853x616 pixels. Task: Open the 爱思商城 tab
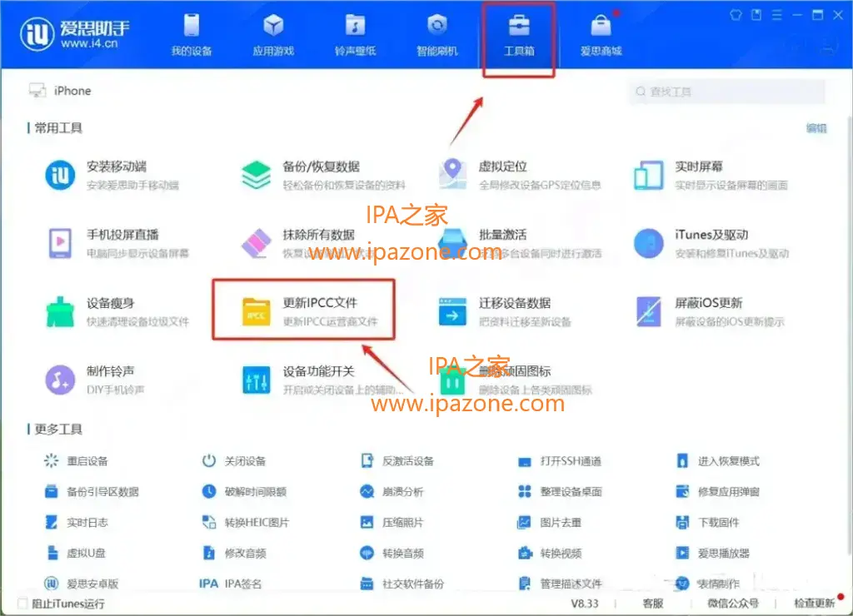click(x=601, y=35)
